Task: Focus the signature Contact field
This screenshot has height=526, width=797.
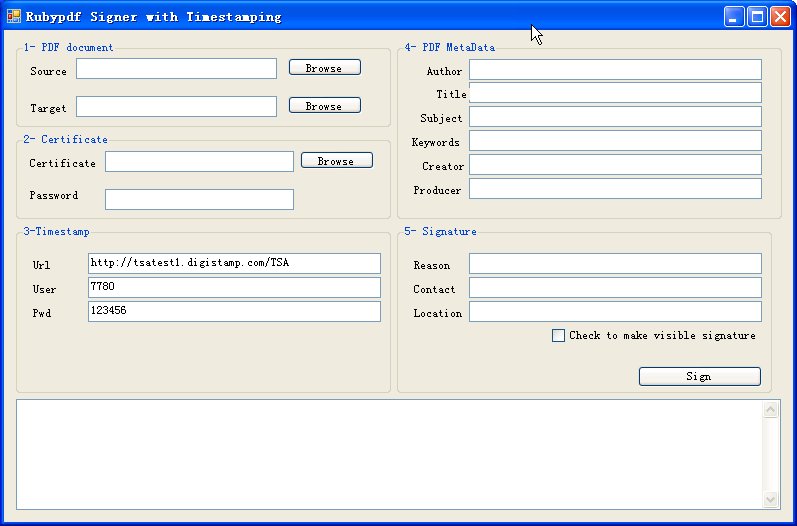Action: click(x=615, y=288)
